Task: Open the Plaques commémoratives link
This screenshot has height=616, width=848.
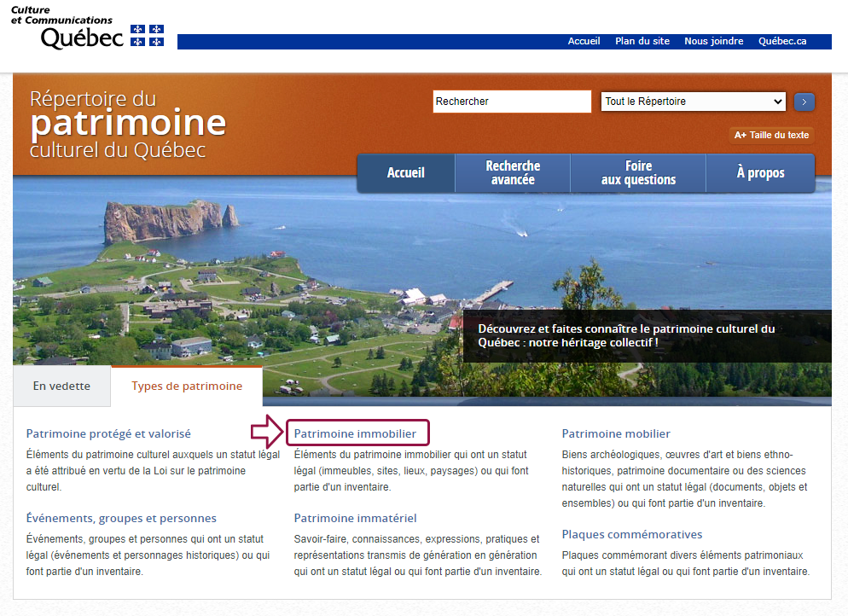Action: coord(632,534)
